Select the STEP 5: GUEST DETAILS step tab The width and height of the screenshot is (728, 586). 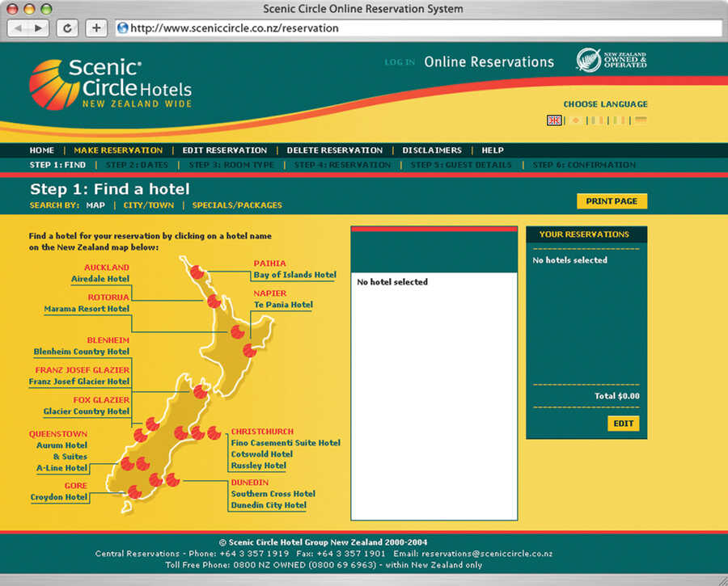pyautogui.click(x=461, y=165)
